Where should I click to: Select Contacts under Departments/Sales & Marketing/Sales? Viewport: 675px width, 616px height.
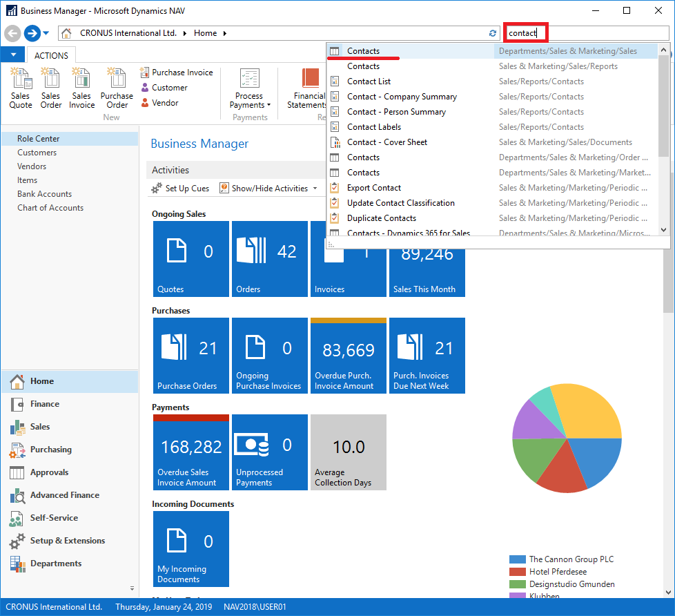(x=492, y=51)
